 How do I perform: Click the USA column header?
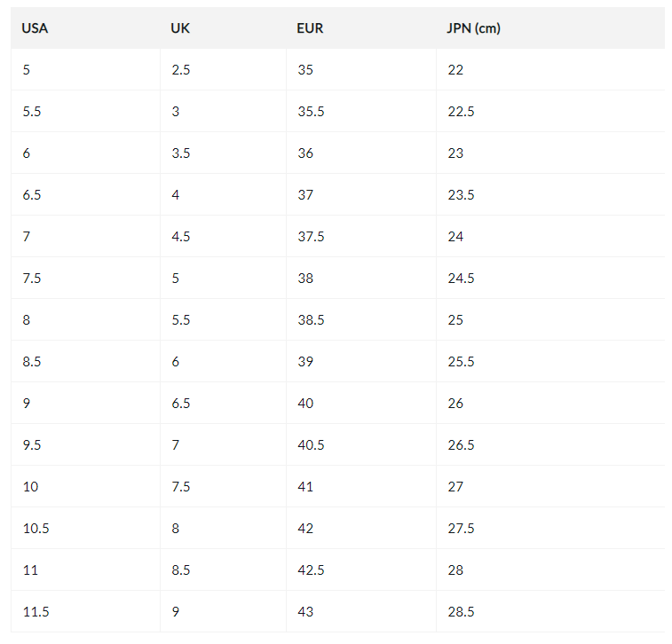point(35,28)
